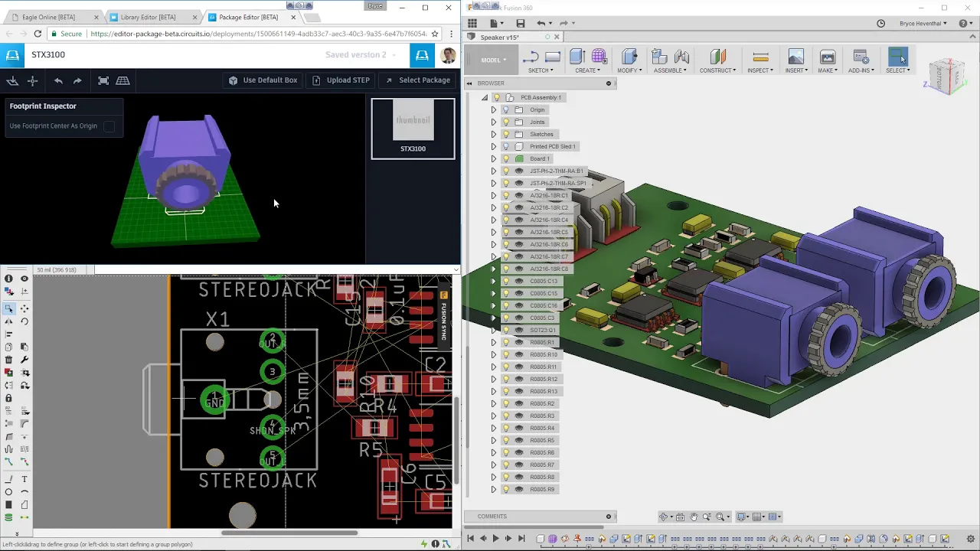The height and width of the screenshot is (551, 980).
Task: Play the Fusion 360 design timeline
Action: coord(495,539)
